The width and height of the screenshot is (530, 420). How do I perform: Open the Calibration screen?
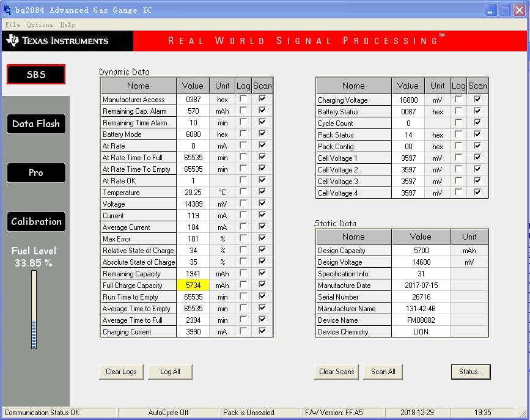(x=36, y=222)
